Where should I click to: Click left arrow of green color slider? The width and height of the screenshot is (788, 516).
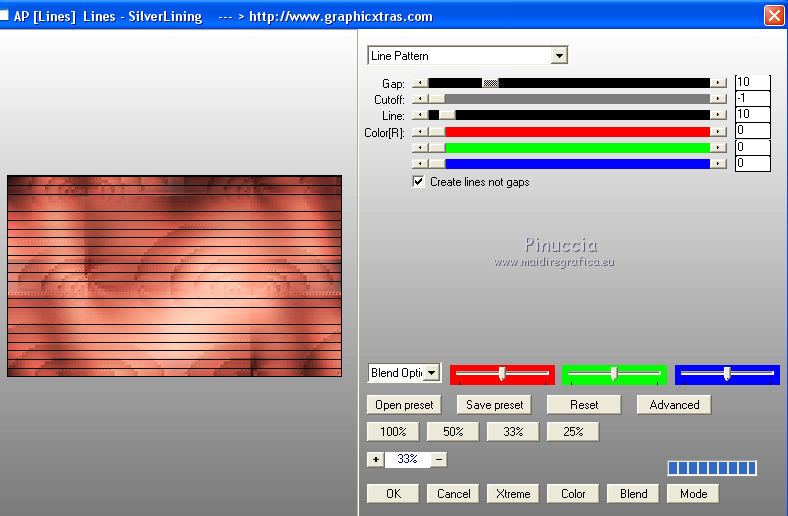pyautogui.click(x=420, y=148)
